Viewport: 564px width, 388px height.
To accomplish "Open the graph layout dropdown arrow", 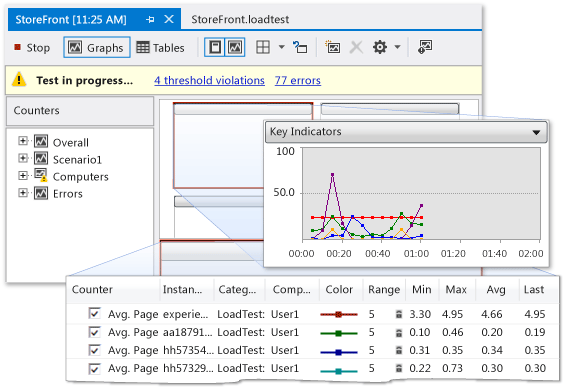I will point(282,47).
